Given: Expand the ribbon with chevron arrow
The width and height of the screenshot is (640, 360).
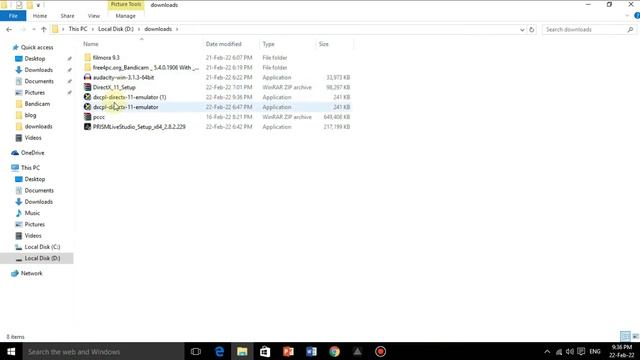Looking at the screenshot, I should point(627,16).
